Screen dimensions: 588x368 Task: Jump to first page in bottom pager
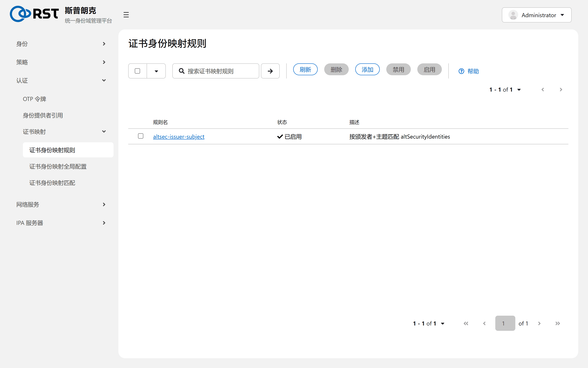tap(466, 323)
